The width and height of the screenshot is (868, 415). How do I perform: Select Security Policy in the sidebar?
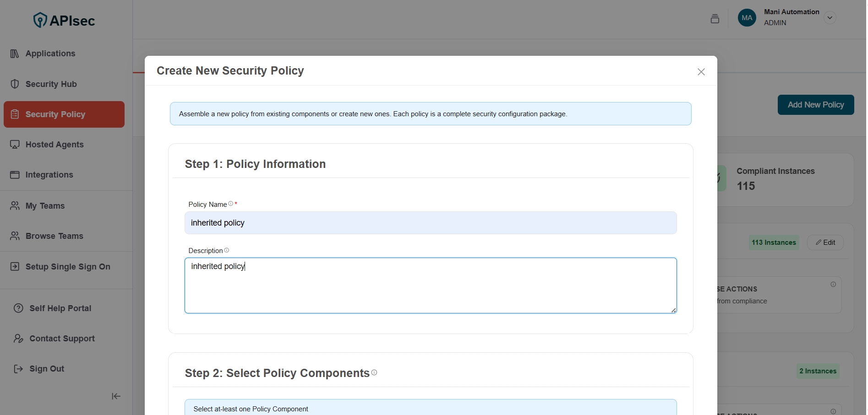[55, 114]
